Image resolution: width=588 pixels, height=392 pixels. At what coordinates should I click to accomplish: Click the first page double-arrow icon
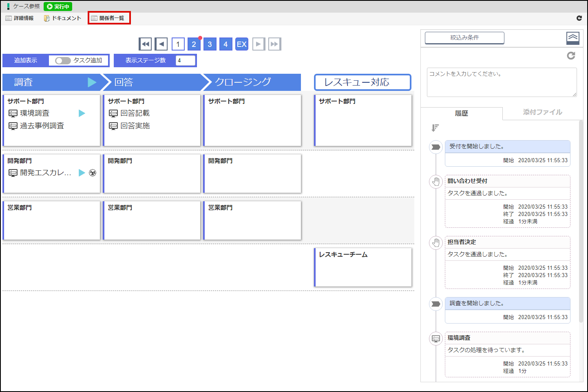145,44
